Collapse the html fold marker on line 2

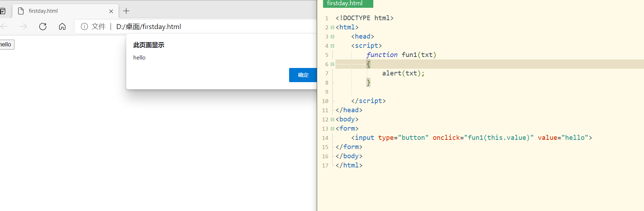[x=332, y=27]
